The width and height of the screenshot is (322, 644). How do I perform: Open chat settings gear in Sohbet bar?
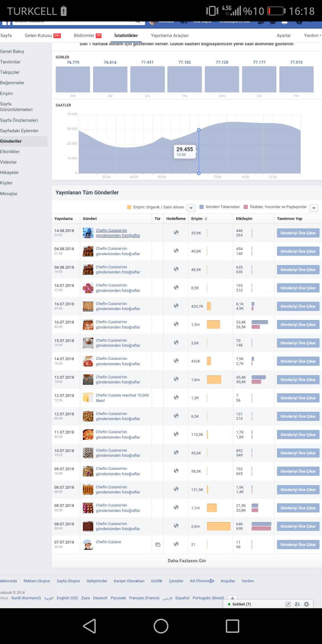(306, 604)
